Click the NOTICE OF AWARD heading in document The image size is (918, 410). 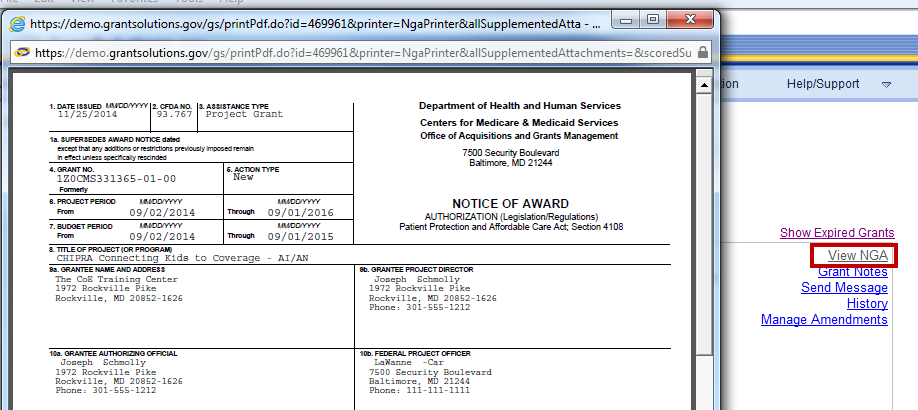tap(510, 204)
